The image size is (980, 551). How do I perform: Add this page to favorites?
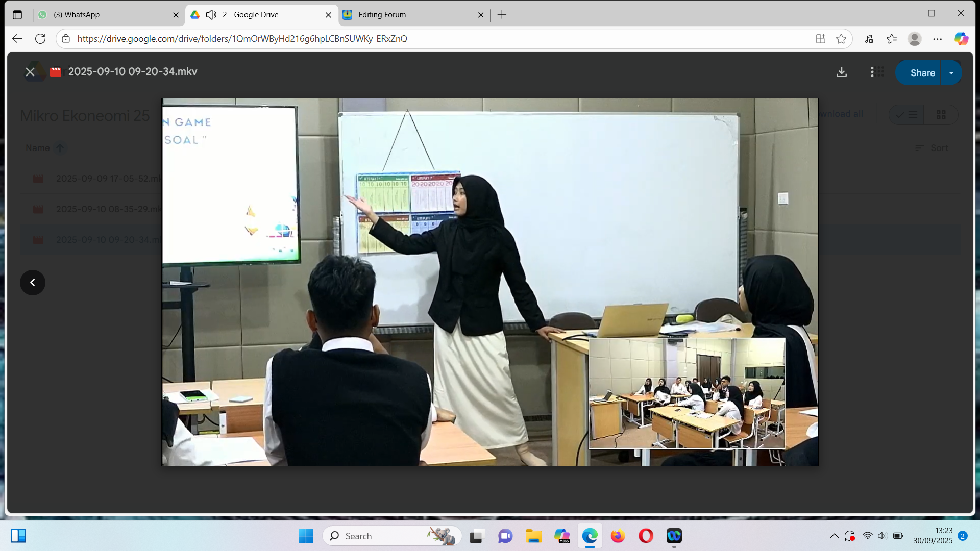[841, 39]
